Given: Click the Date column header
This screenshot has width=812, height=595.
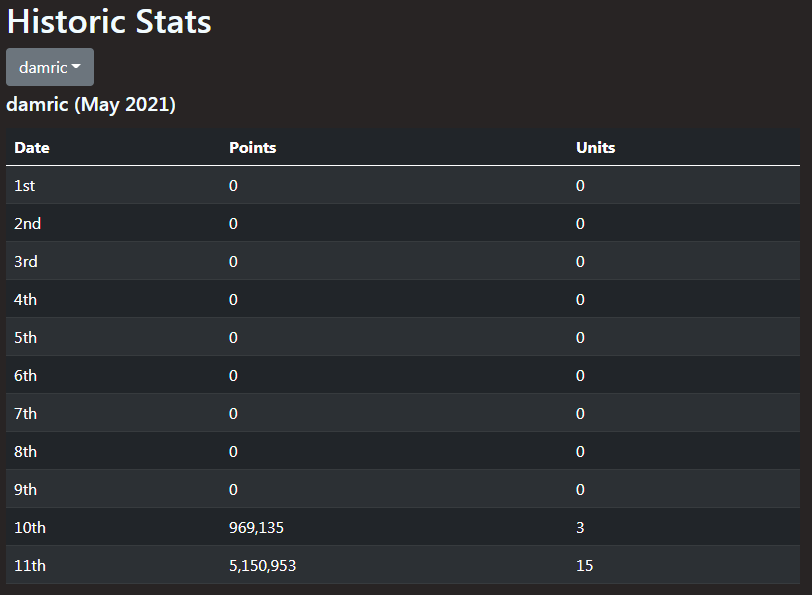Looking at the screenshot, I should 32,148.
